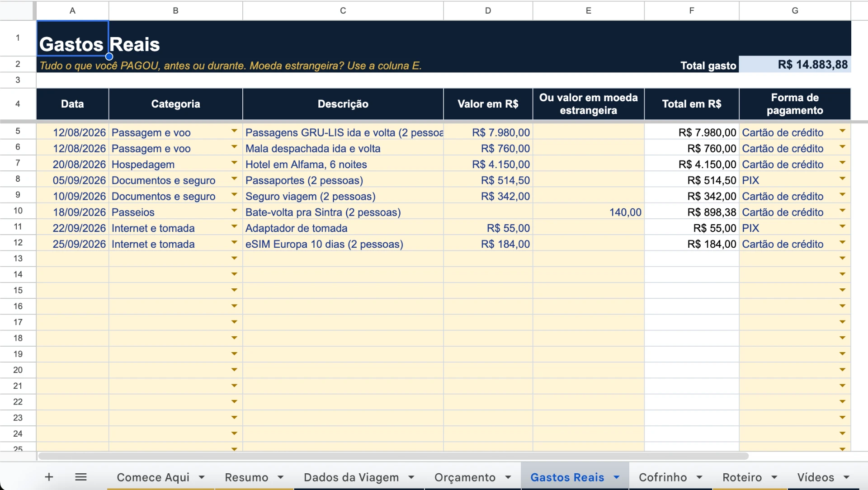Click the Categoria column header cell
Viewport: 868px width, 490px height.
175,104
